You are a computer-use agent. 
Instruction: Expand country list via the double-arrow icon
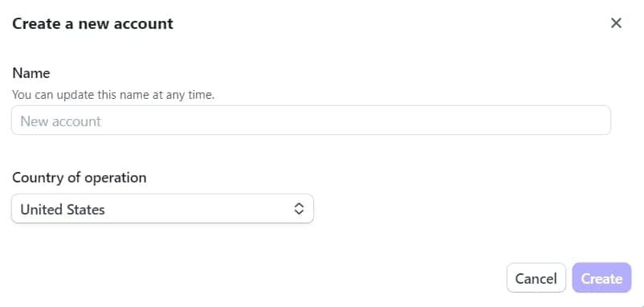[x=299, y=209]
